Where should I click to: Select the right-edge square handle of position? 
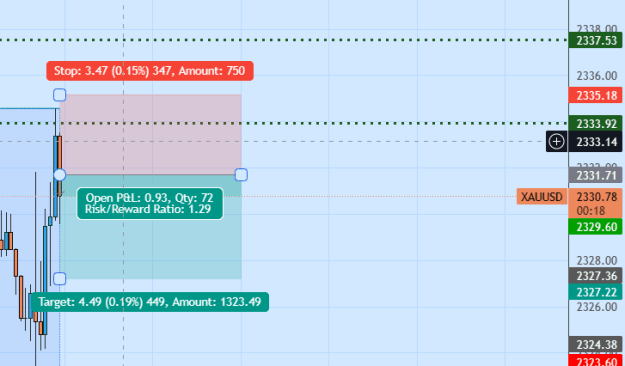point(241,175)
